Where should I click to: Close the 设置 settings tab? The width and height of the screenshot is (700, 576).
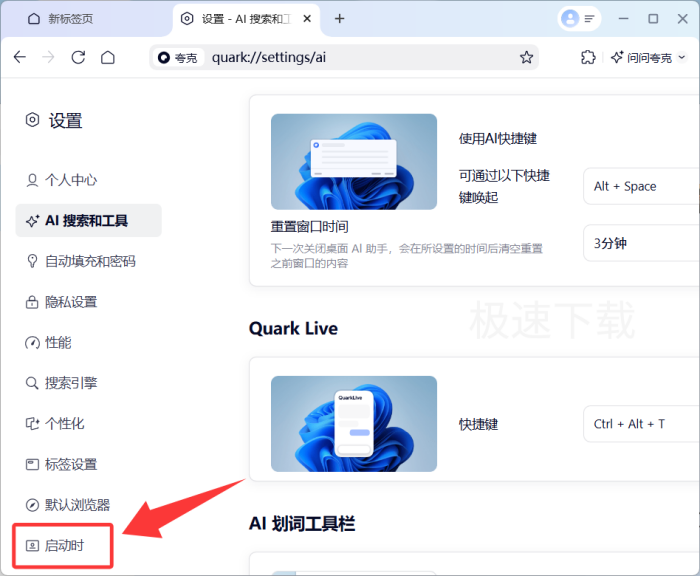click(308, 19)
